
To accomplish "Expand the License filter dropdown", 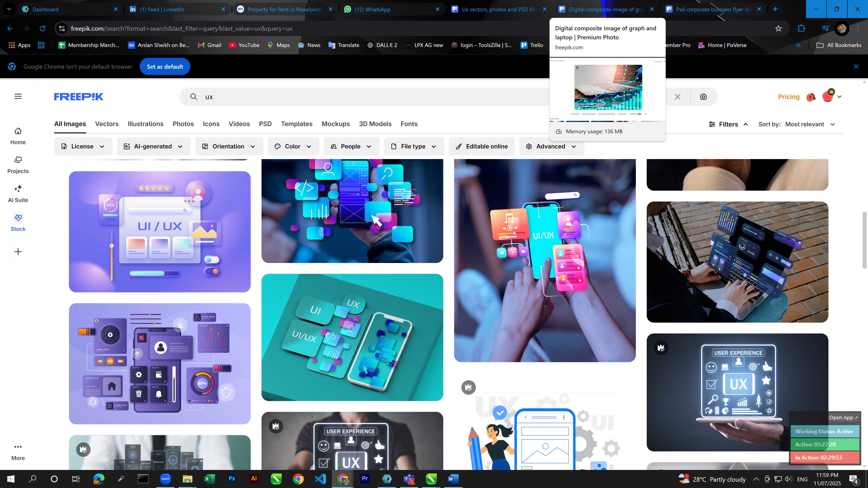I will point(83,146).
